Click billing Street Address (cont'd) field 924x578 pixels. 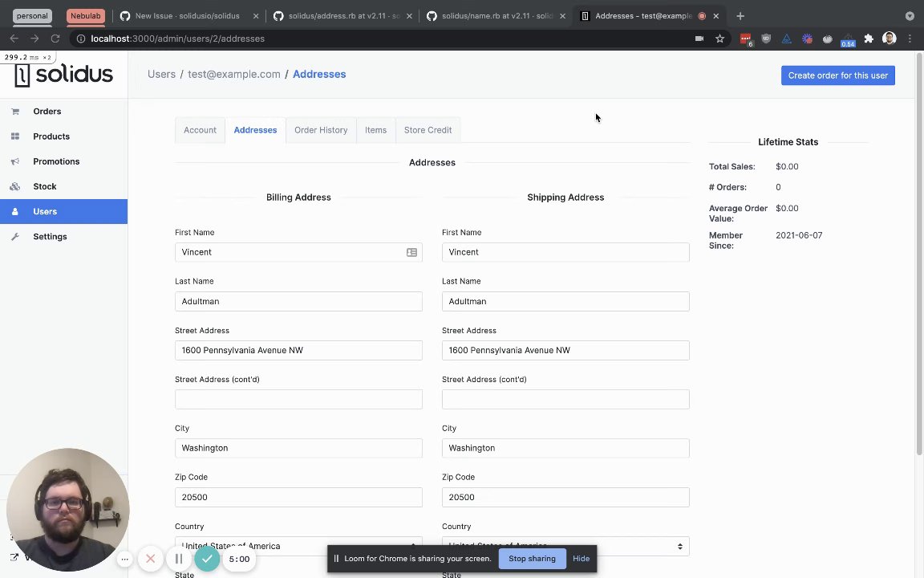[298, 399]
